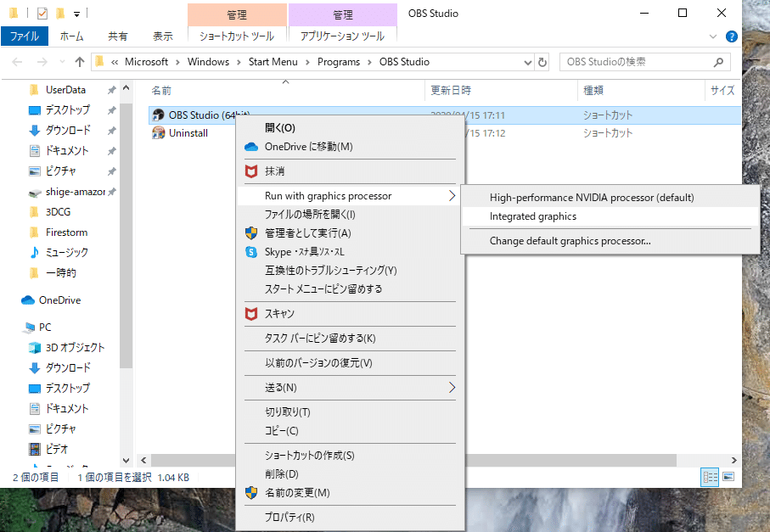
Task: Open the address bar dropdown arrow
Action: 529,62
